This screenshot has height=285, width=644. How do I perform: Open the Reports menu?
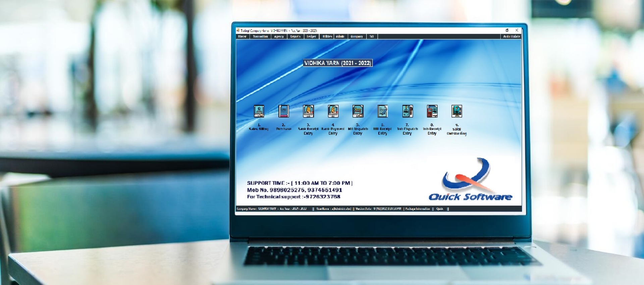(x=296, y=37)
